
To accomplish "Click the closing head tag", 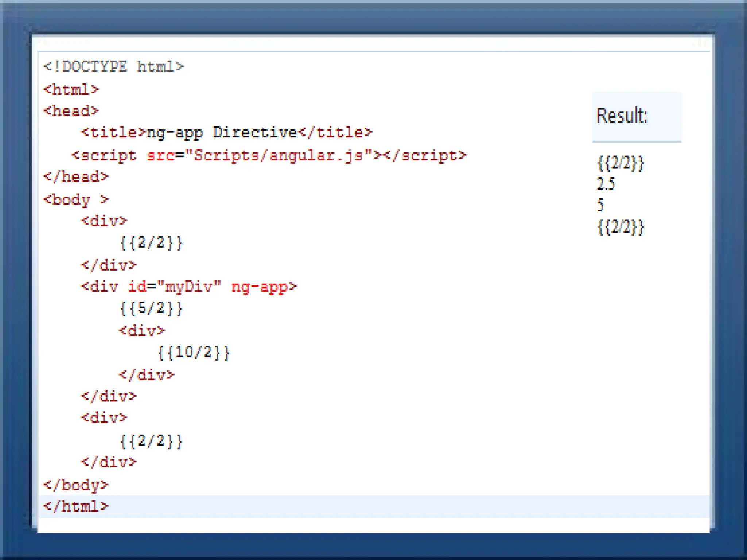I will click(76, 177).
